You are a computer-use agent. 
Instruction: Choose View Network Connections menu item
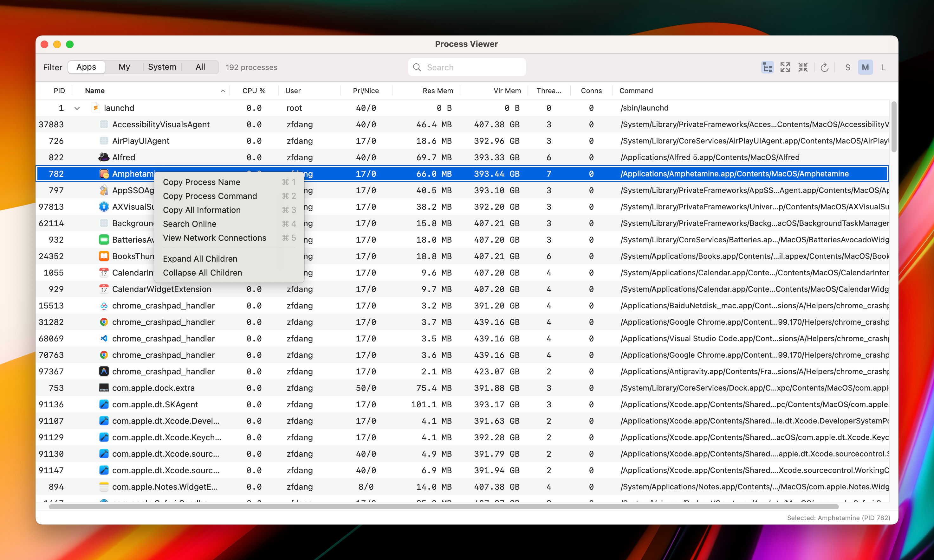coord(215,238)
